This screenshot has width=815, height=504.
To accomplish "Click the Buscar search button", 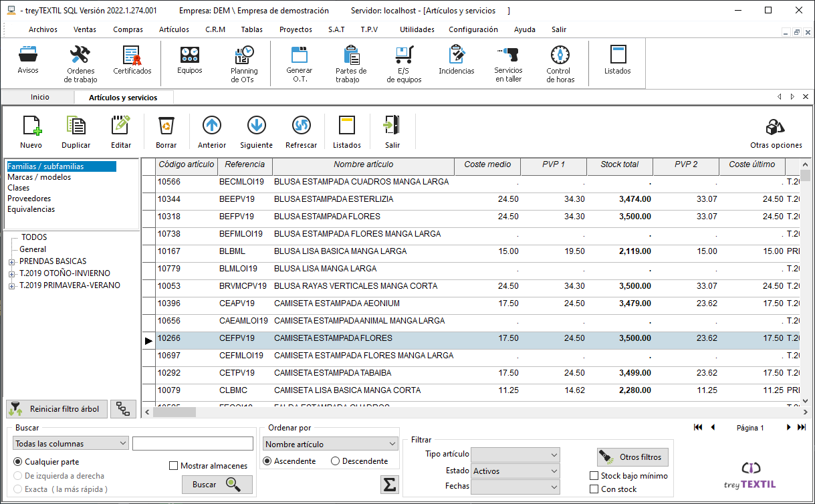I will click(x=217, y=485).
